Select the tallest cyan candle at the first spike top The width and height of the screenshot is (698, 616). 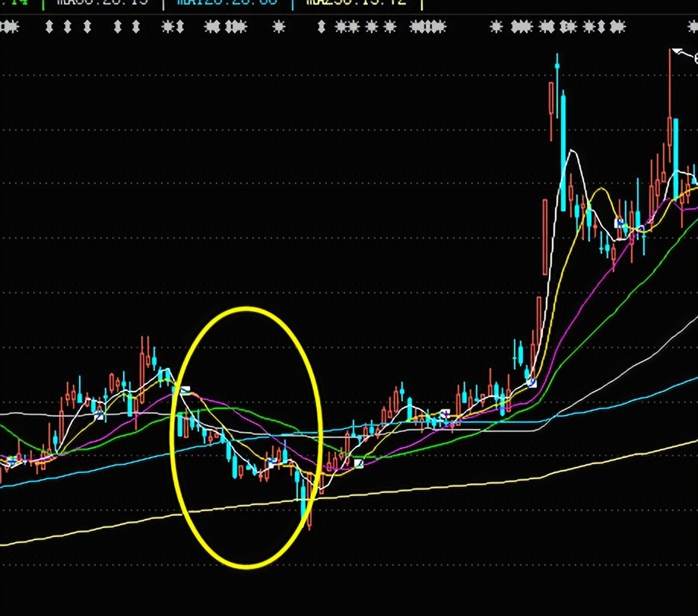(x=563, y=151)
